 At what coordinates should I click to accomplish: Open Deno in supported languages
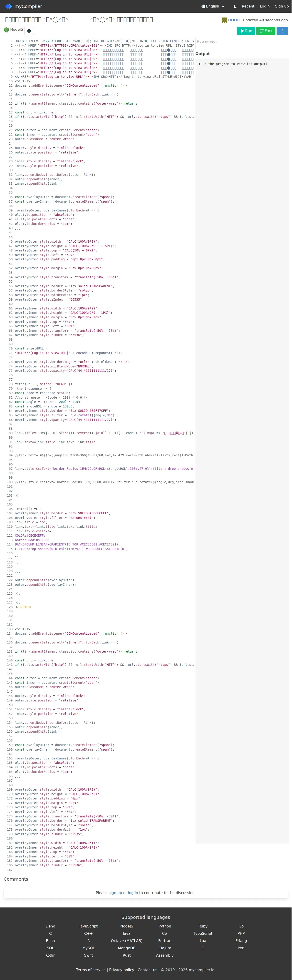pyautogui.click(x=50, y=926)
